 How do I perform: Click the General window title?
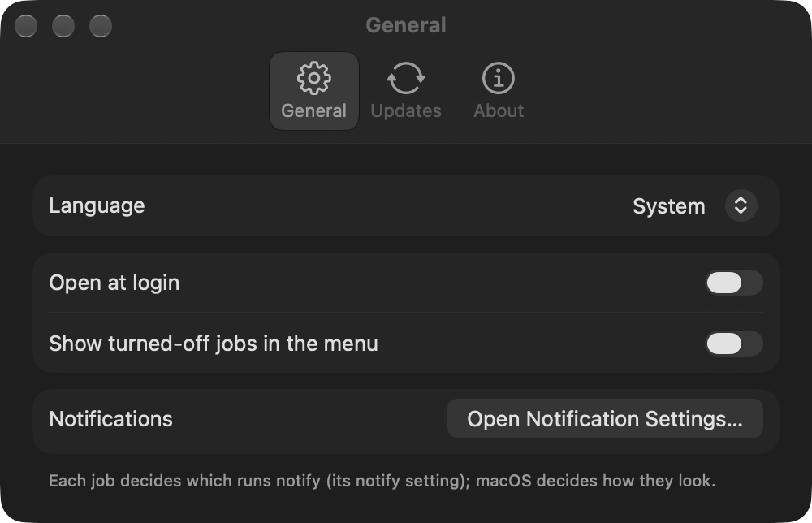point(406,25)
